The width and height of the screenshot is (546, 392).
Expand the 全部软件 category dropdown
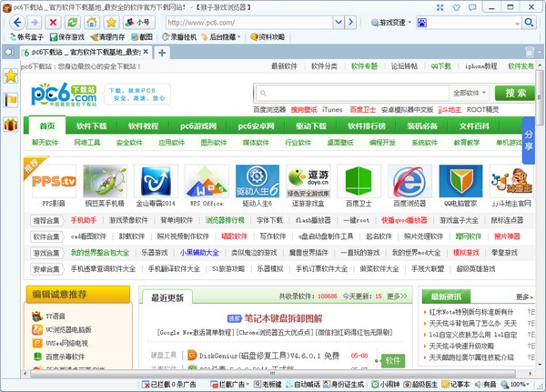tap(469, 93)
